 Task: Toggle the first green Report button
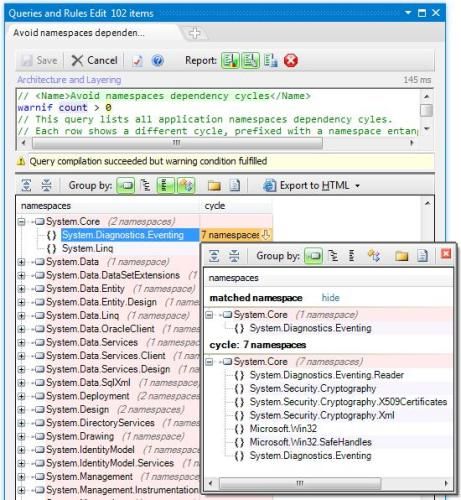tap(230, 61)
